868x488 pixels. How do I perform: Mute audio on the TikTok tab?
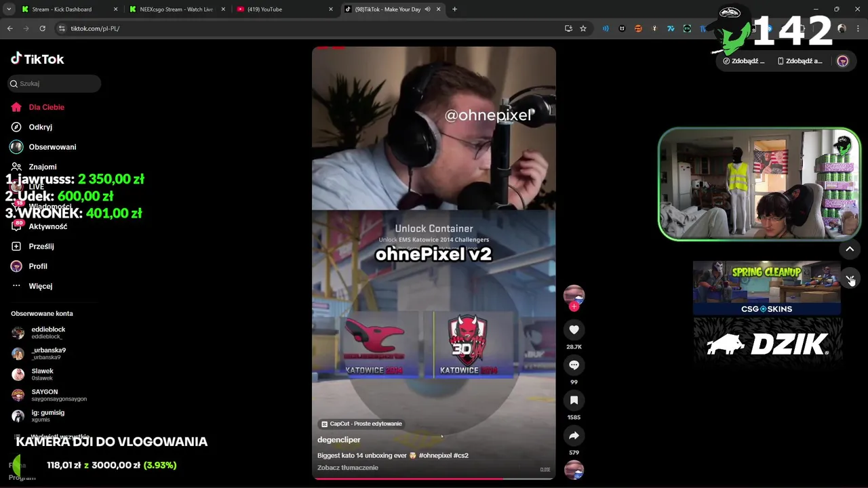point(427,9)
